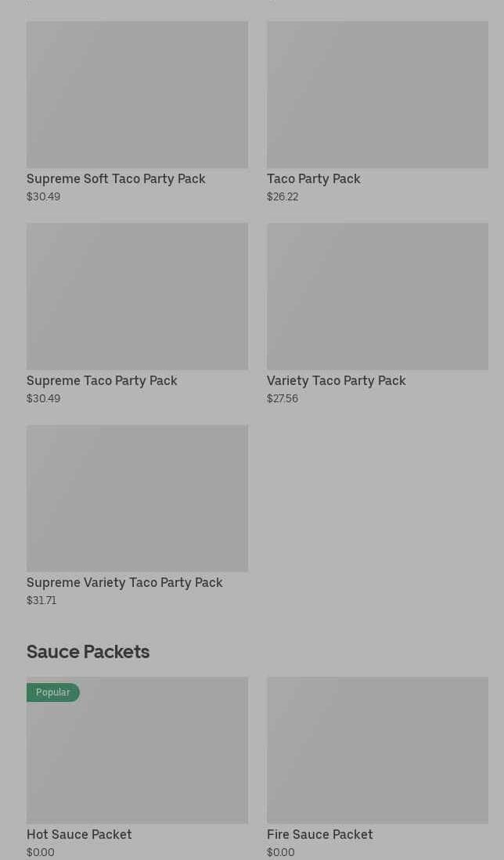Click the $26.22 Taco Party Pack price
504x860 pixels.
point(283,197)
